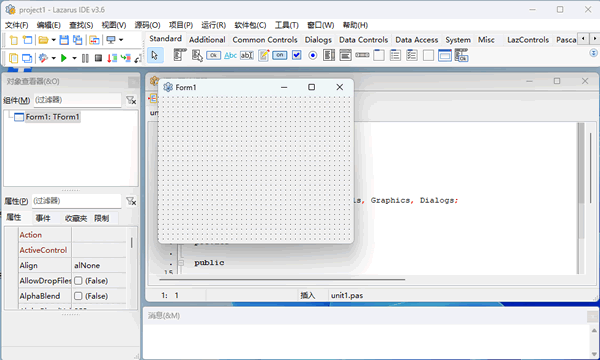Start the program with green Run arrow

tap(64, 58)
